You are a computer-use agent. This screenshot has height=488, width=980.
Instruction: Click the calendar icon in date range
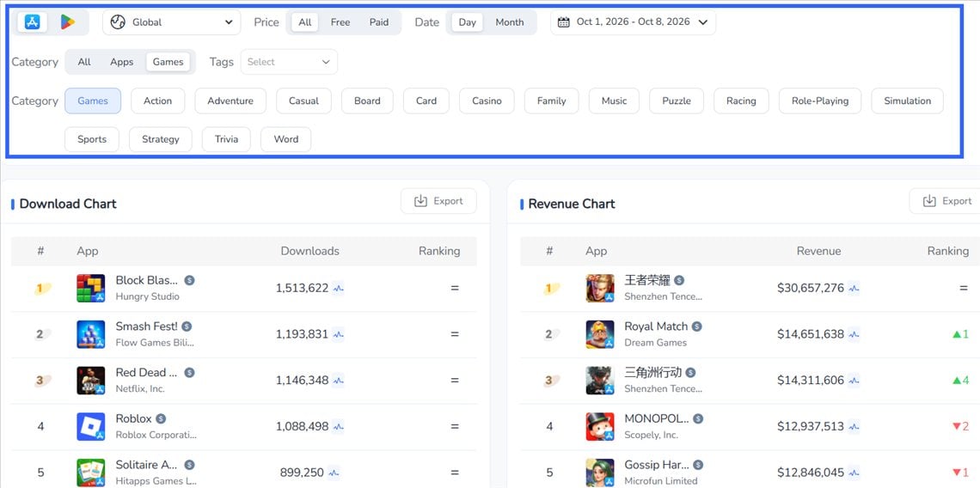(564, 22)
